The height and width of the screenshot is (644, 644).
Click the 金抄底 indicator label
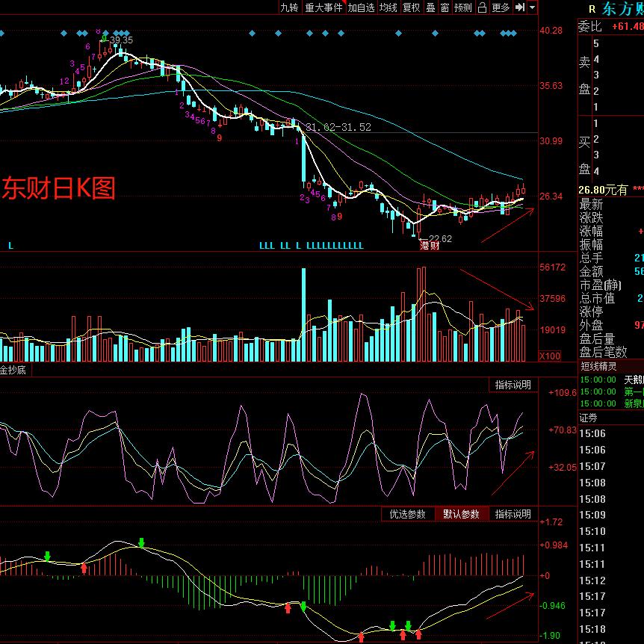[x=13, y=371]
